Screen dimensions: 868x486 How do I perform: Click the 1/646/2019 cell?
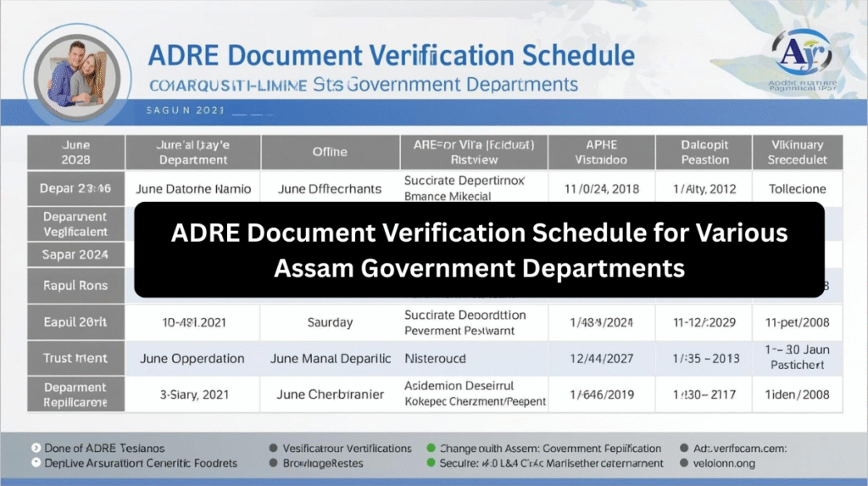602,394
